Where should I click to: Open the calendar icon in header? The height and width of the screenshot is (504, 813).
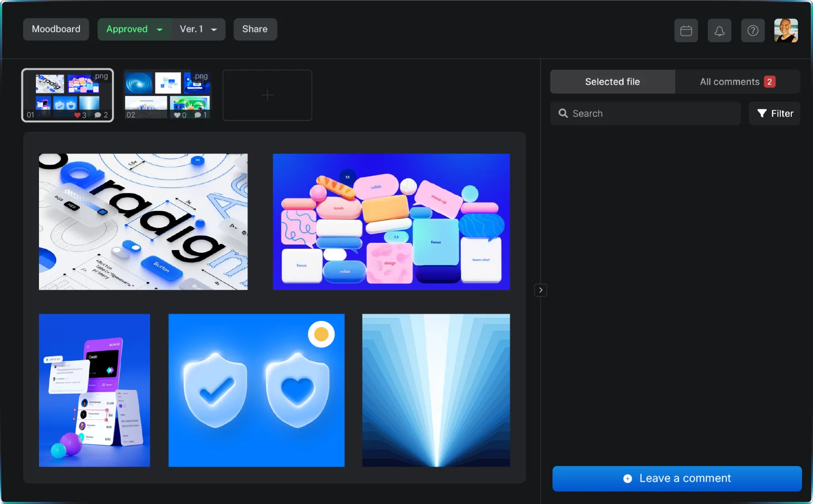(686, 30)
